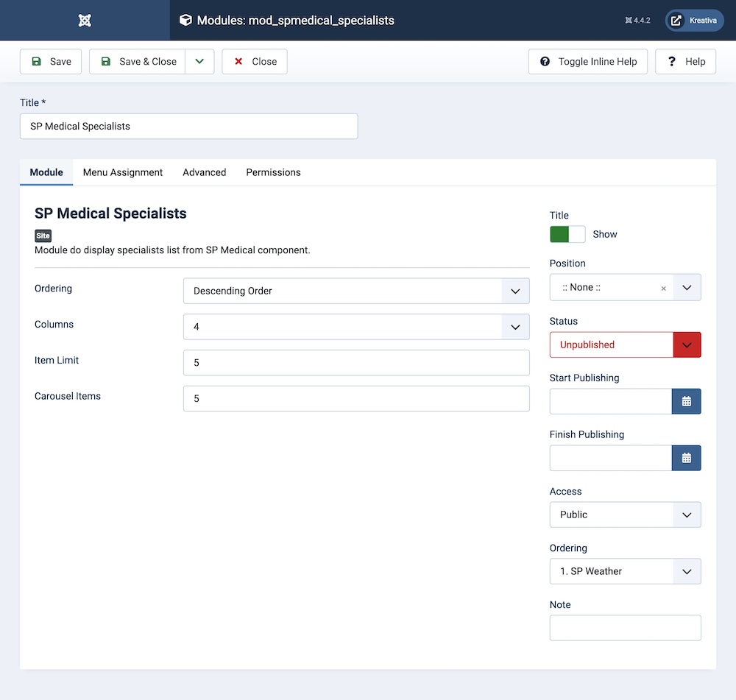
Task: Expand the Columns dropdown
Action: coord(356,327)
